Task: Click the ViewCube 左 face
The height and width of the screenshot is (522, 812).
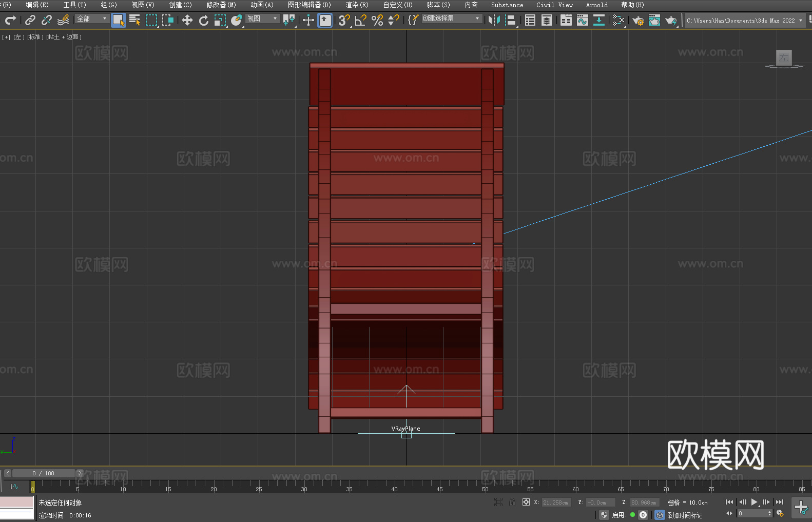Action: coord(784,57)
